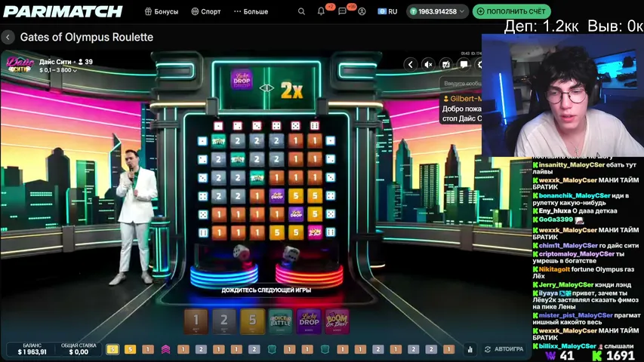Screen dimensions: 644x362
Task: Click username criptomaloy_MaloyCSer in stream chat
Action: click(x=577, y=254)
